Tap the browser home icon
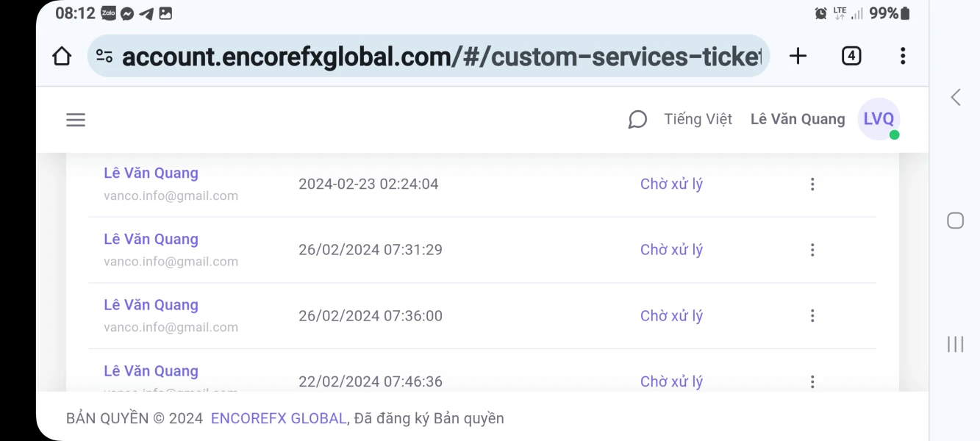This screenshot has height=441, width=980. tap(62, 56)
